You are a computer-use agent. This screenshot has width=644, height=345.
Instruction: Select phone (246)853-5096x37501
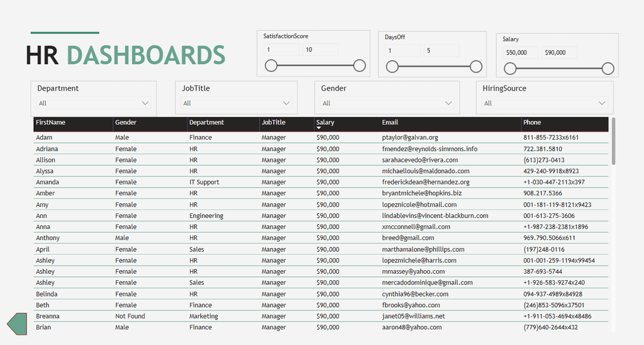553,305
